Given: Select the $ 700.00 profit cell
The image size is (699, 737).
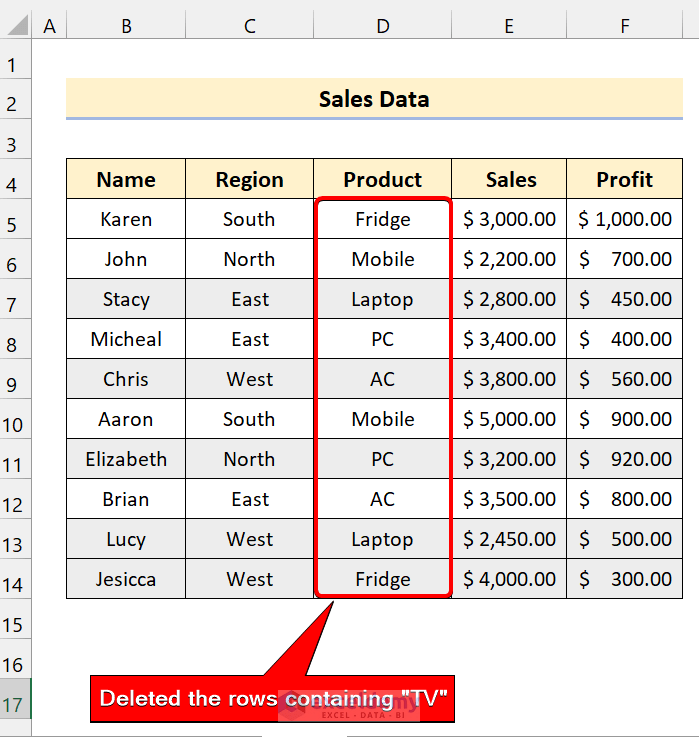Looking at the screenshot, I should 625,259.
